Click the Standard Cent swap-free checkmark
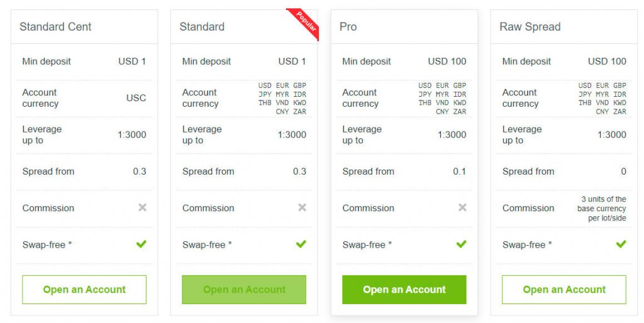The height and width of the screenshot is (323, 644). click(x=142, y=244)
